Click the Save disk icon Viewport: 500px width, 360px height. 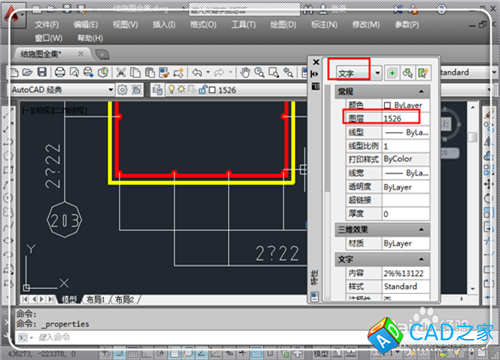click(x=42, y=72)
